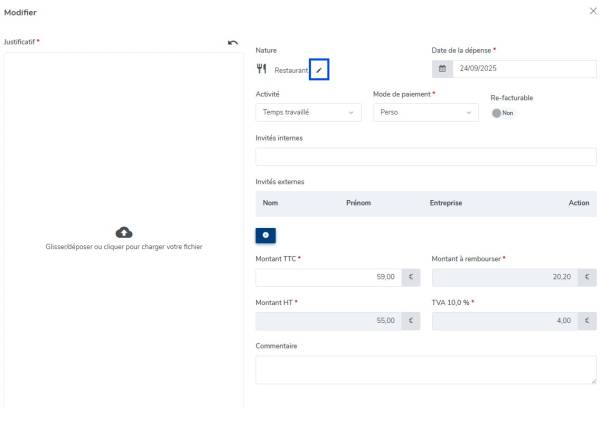The width and height of the screenshot is (600, 446).
Task: Click the Nom column header
Action: (270, 203)
